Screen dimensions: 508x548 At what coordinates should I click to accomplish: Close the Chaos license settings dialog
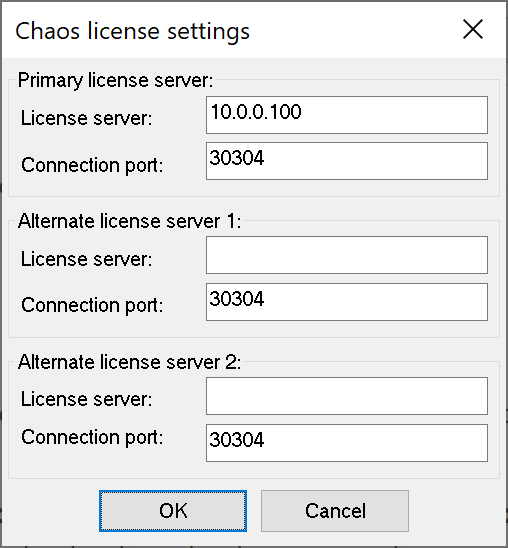473,29
